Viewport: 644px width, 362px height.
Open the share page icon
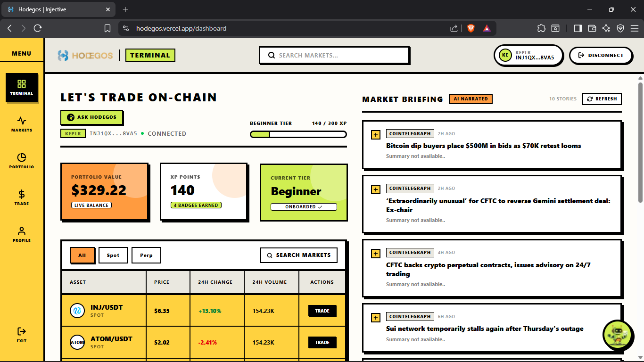(x=454, y=28)
